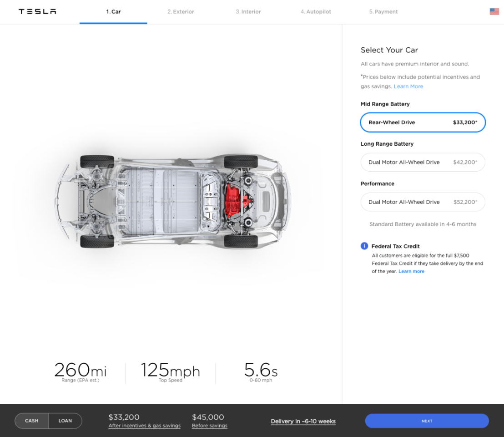
Task: Click the Mid Range Battery label
Action: [x=385, y=104]
